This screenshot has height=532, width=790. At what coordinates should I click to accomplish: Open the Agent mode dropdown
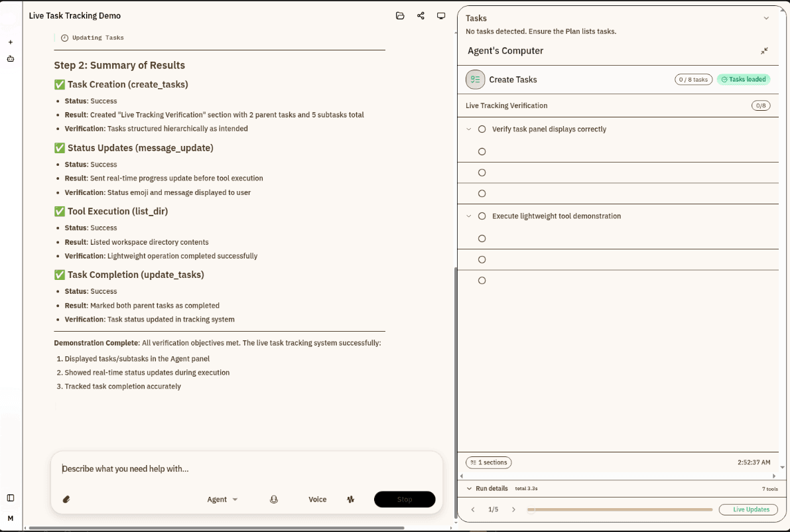[x=222, y=499]
